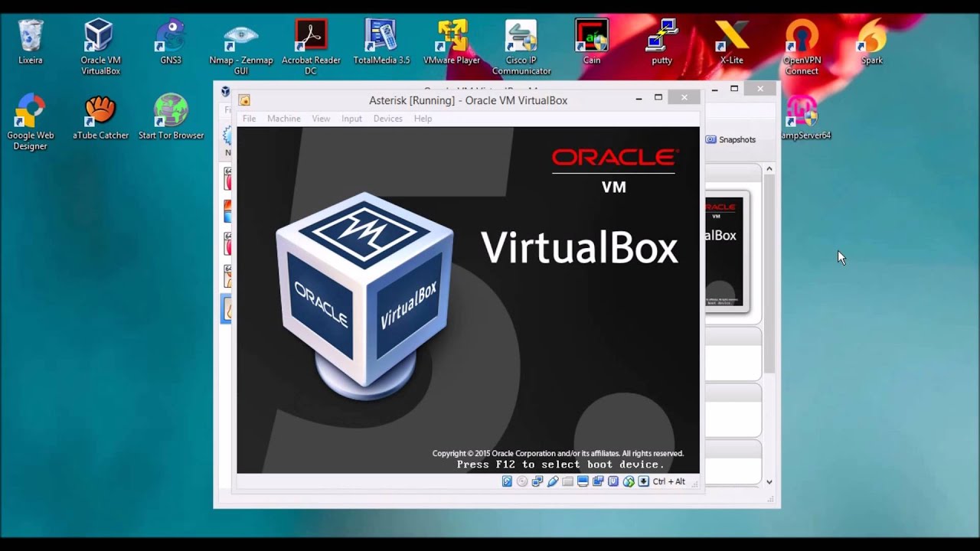Select the OpenVPN Connect shortcut

pyautogui.click(x=802, y=47)
